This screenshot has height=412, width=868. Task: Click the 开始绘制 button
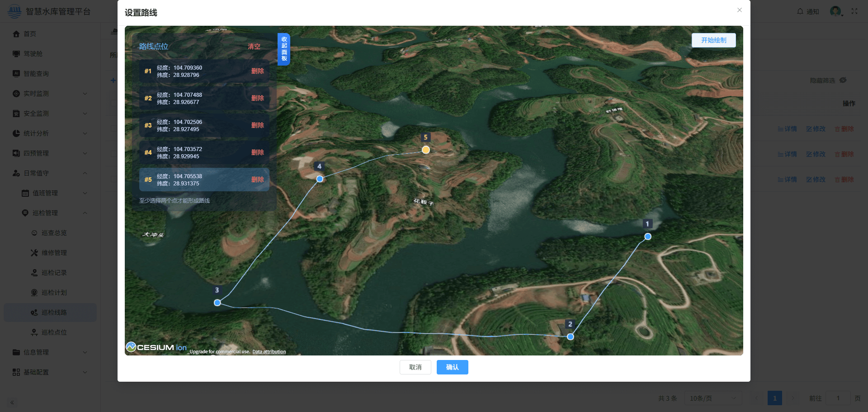click(x=713, y=40)
